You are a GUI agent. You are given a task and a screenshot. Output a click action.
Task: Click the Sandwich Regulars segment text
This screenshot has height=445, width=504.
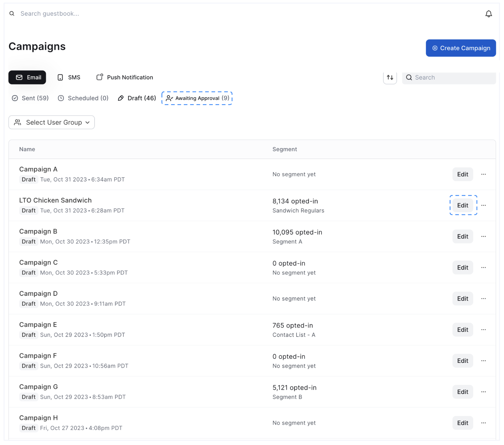(298, 211)
